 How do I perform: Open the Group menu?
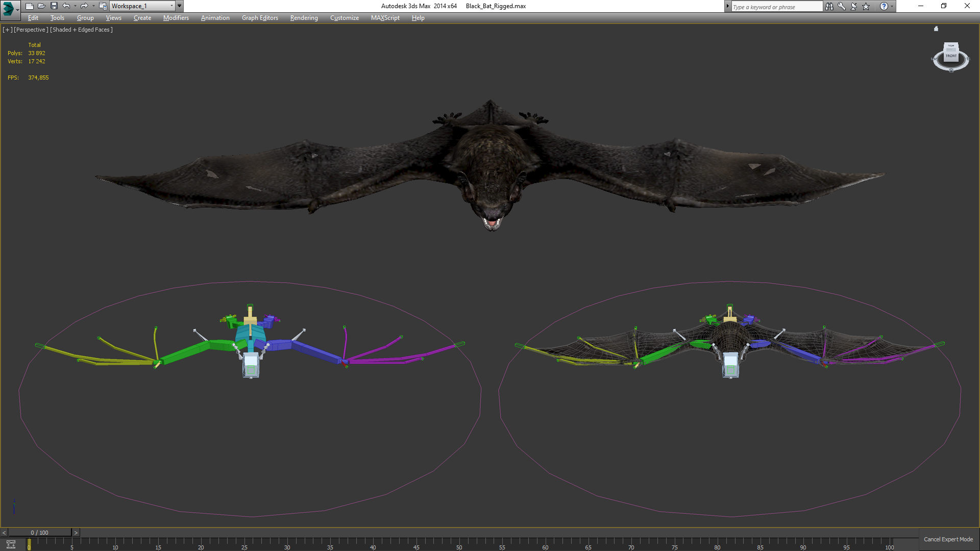[x=85, y=18]
